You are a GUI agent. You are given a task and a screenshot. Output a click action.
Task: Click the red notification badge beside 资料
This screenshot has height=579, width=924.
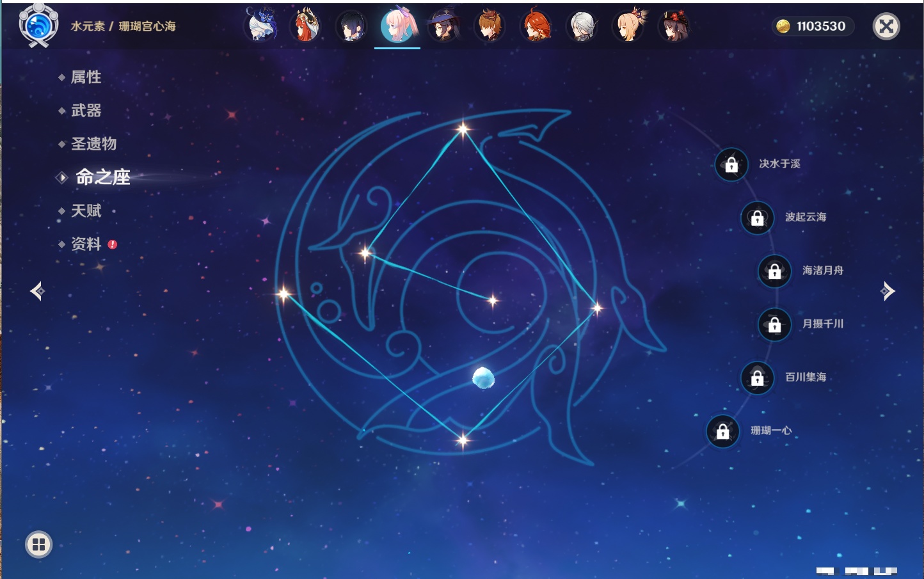coord(113,244)
